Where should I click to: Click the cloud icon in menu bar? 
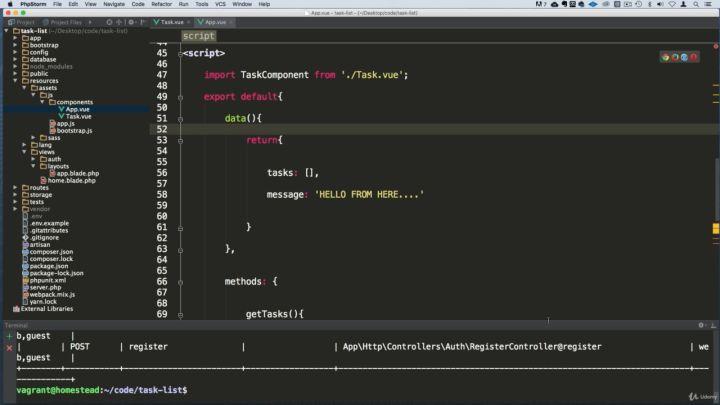point(554,4)
